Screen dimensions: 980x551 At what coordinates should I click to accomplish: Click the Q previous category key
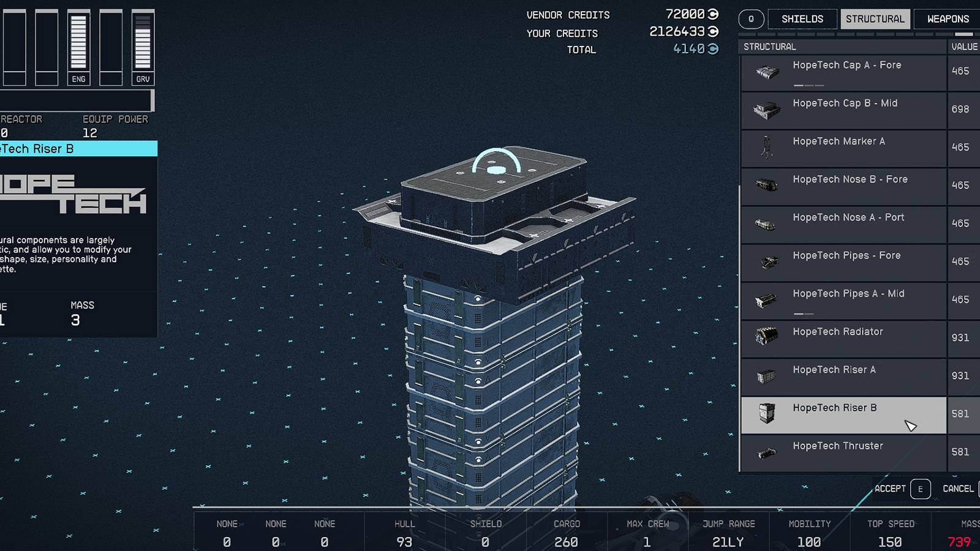(751, 19)
